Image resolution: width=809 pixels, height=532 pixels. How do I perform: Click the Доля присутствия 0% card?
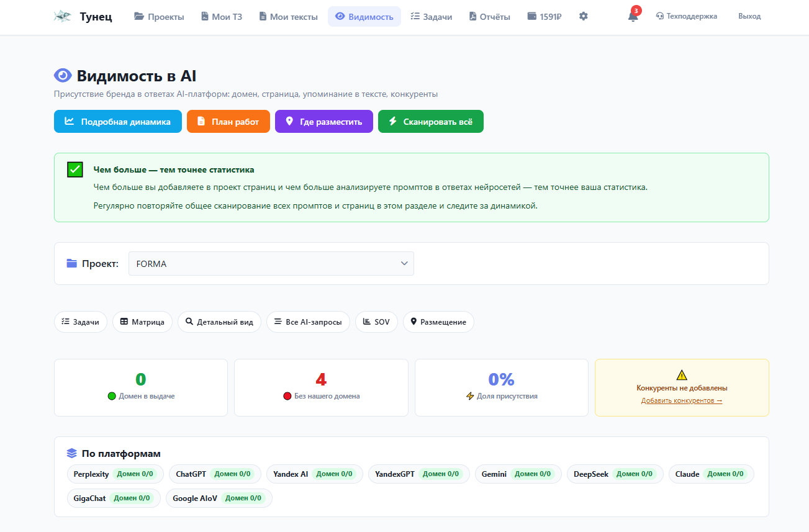502,387
